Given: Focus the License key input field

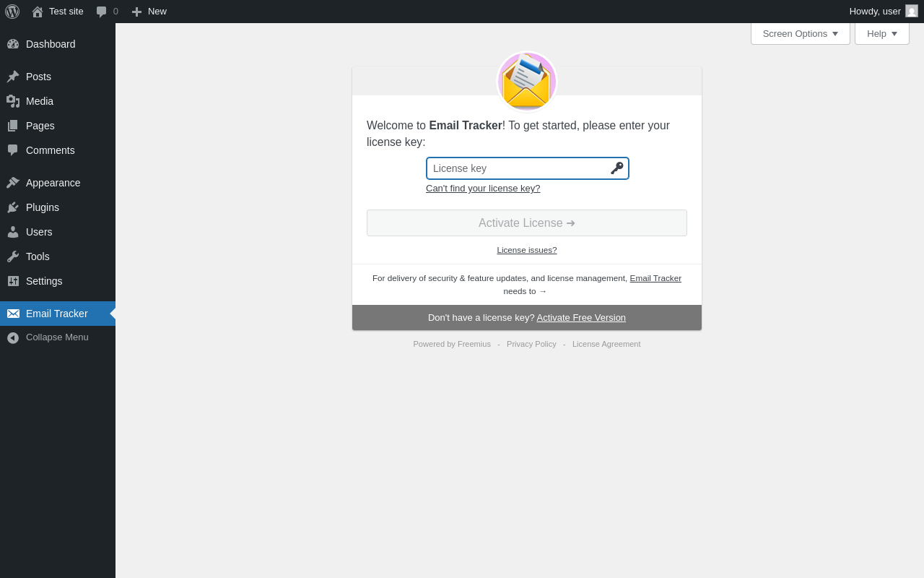Looking at the screenshot, I should [528, 168].
